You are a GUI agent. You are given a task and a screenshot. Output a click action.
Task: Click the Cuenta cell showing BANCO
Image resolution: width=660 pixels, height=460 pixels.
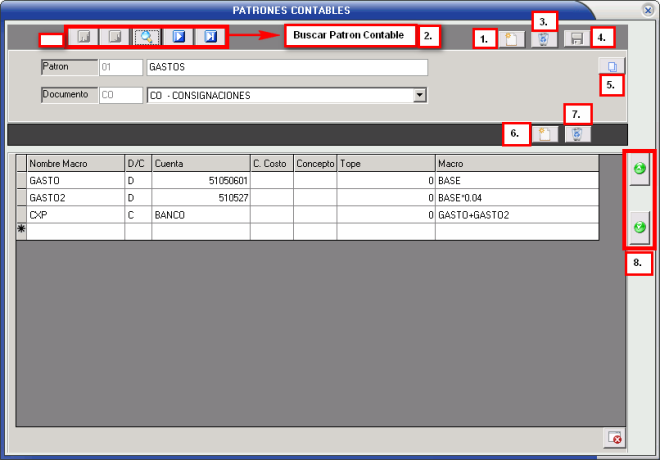pos(200,214)
